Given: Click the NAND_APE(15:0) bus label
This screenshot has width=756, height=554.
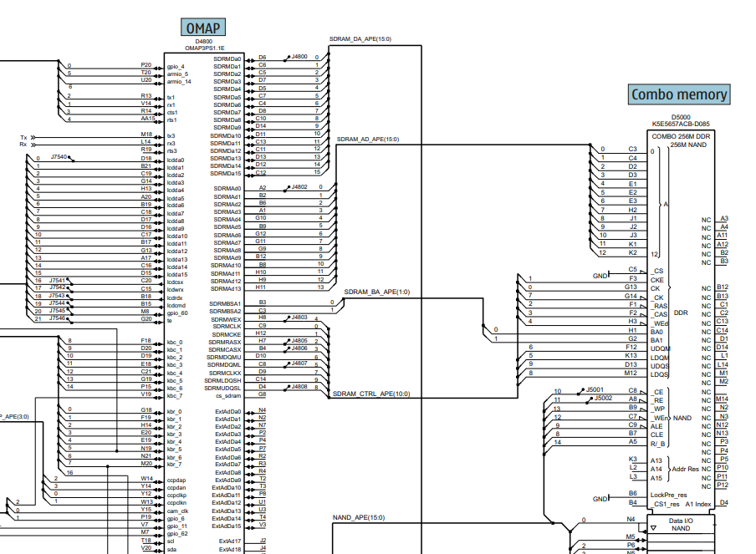Looking at the screenshot, I should pyautogui.click(x=359, y=517).
